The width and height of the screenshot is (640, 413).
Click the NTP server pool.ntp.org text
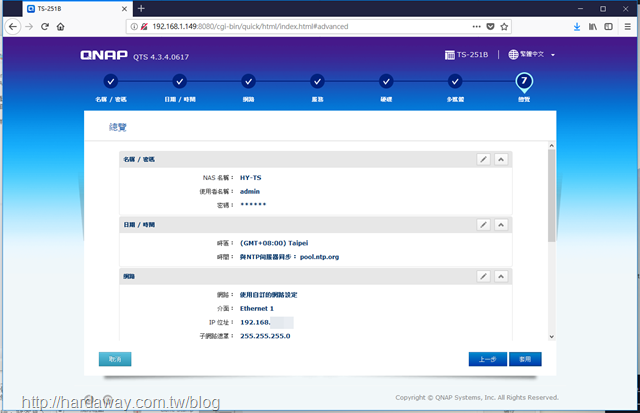point(319,257)
